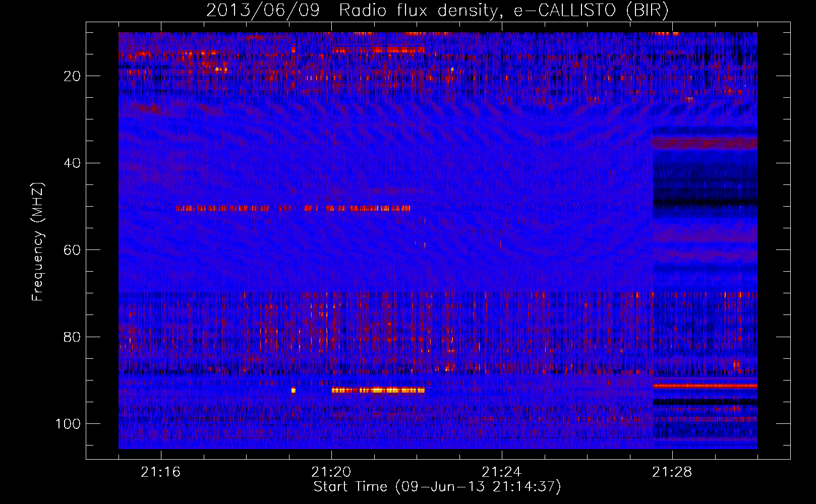
Task: Click the red horizontal emission band at 50 MHz
Action: point(293,208)
